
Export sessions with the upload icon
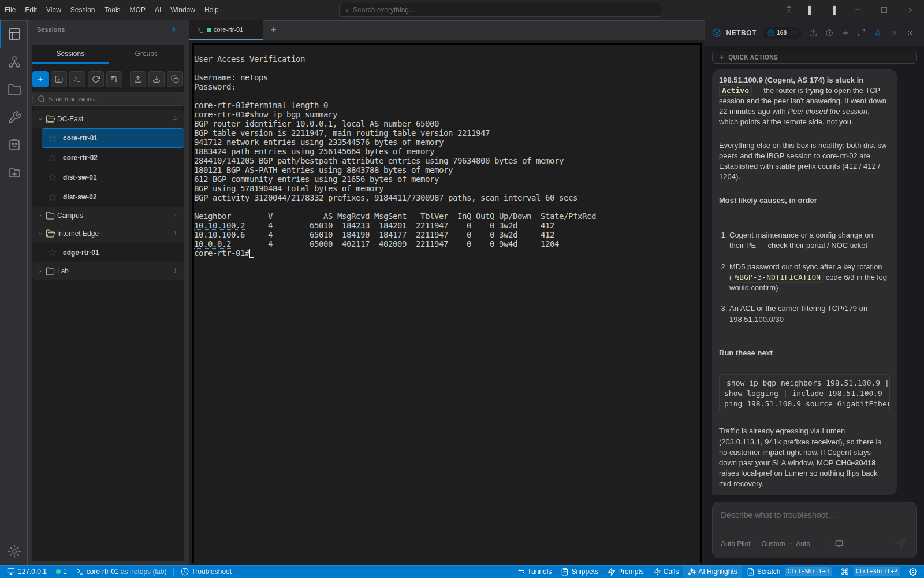point(138,79)
